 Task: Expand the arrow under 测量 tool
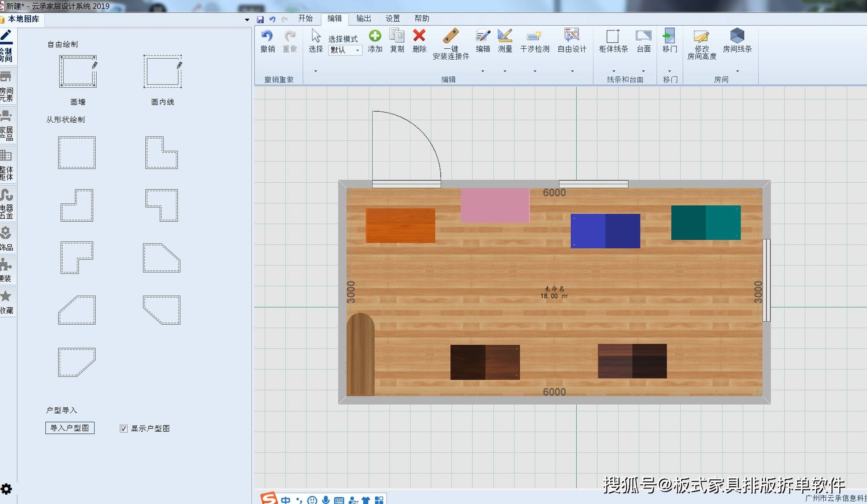[505, 71]
